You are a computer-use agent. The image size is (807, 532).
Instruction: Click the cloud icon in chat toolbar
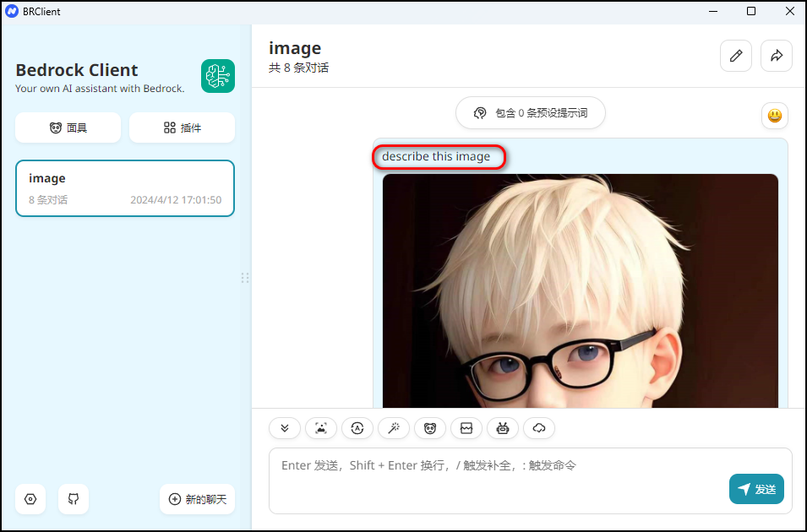tap(539, 428)
